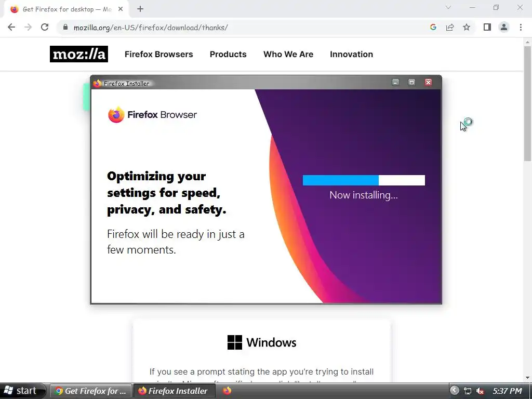
Task: Click the network icon in system tray
Action: coord(468,391)
